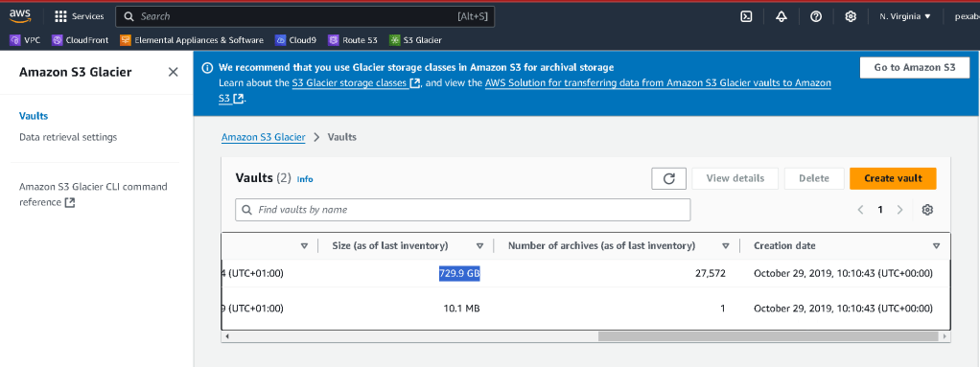Click the info icon in blue banner
This screenshot has width=980, height=367.
pos(207,67)
